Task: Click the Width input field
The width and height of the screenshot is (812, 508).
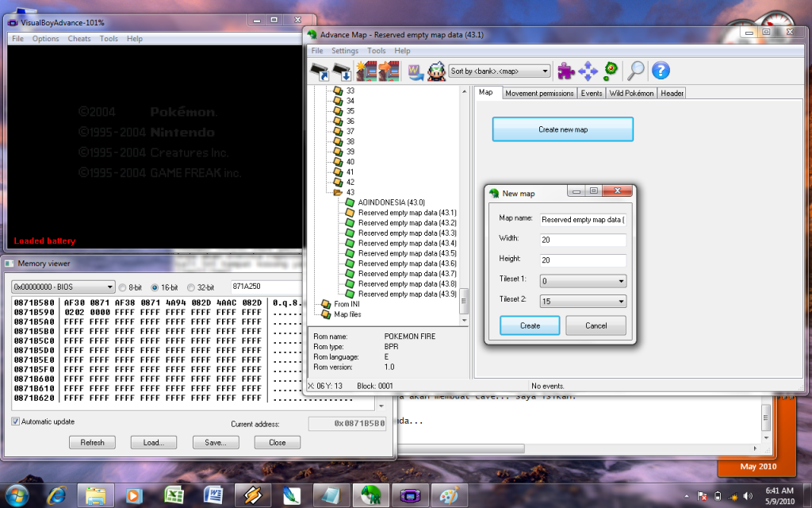Action: [583, 240]
